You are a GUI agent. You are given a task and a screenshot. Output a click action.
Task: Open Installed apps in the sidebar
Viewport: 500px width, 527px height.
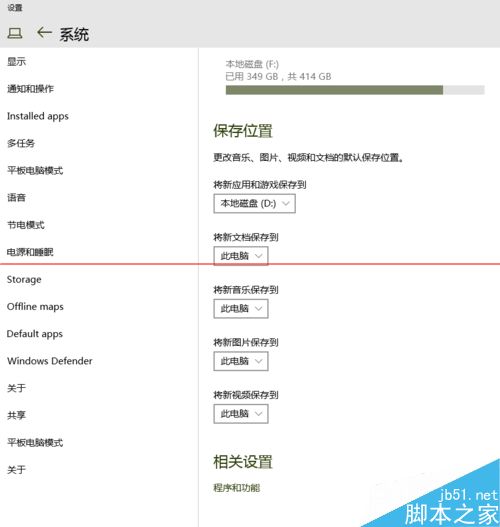38,116
